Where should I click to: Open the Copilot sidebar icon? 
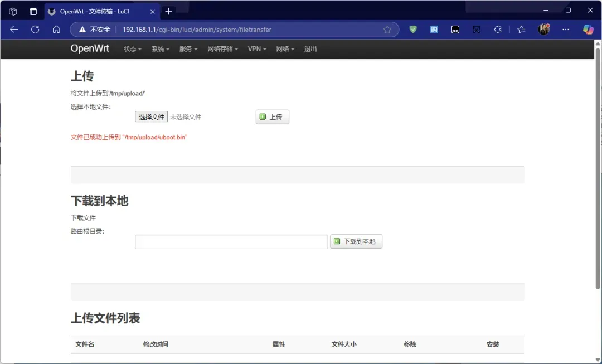point(588,30)
